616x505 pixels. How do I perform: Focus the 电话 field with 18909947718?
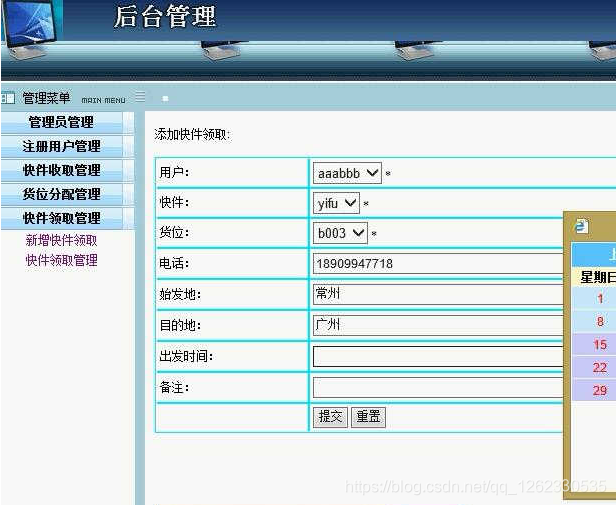[438, 263]
